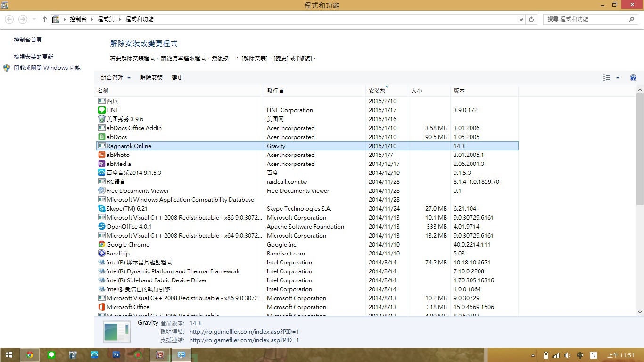Screen dimensions: 644x362
Task: Open the Windows Start button
Action: 9,355
